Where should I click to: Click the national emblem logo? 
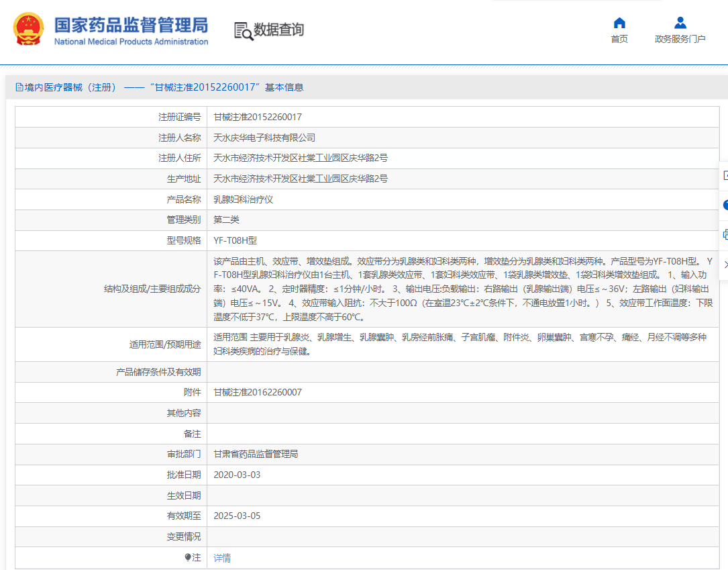tap(29, 29)
